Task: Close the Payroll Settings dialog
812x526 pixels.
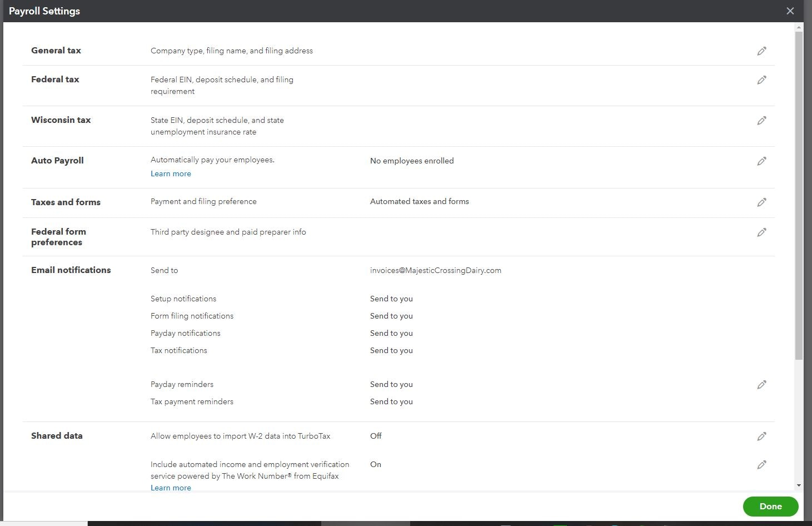Action: point(790,11)
